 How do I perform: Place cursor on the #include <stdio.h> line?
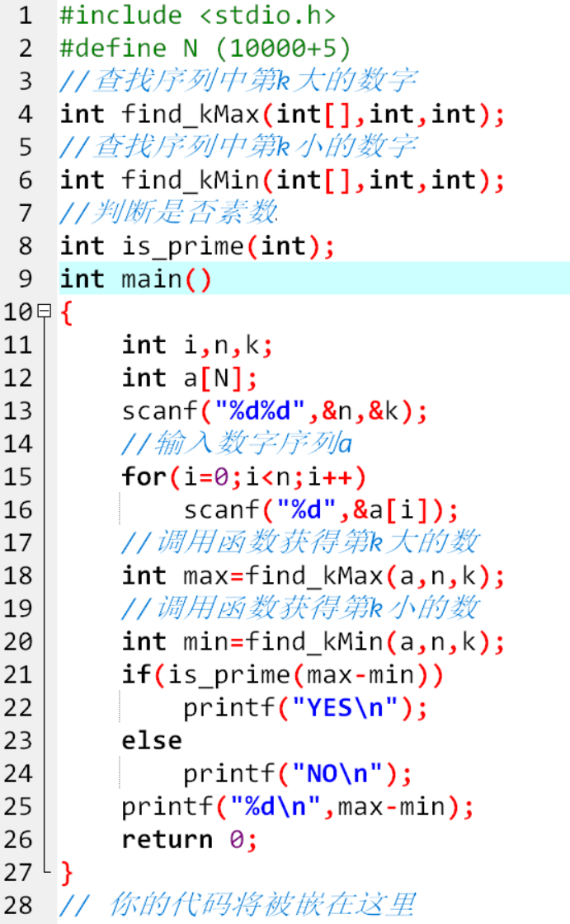click(198, 16)
